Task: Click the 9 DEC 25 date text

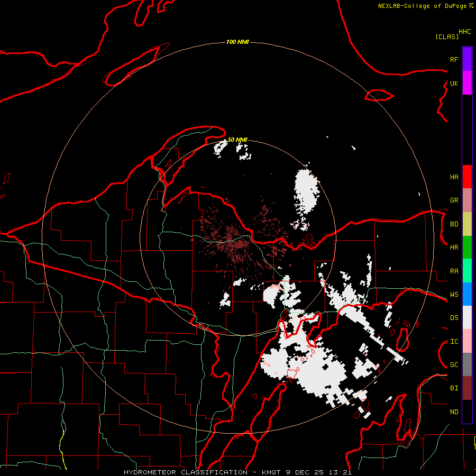Action: click(305, 472)
